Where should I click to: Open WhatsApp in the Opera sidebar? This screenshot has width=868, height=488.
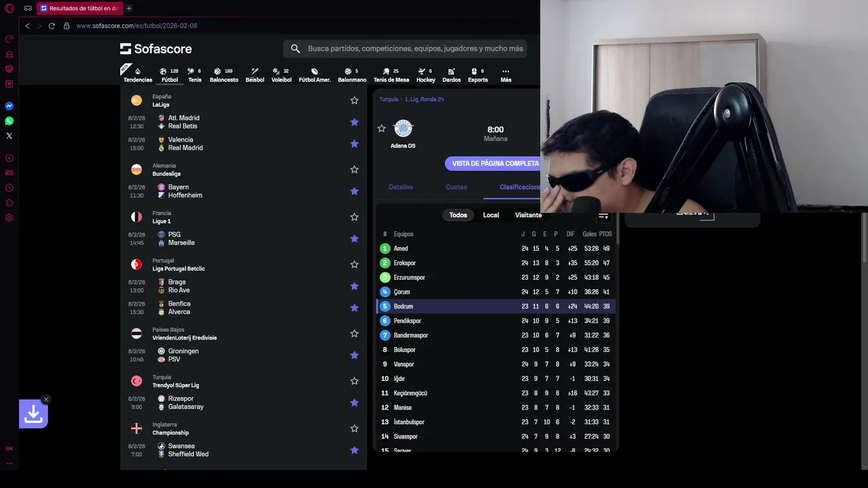point(9,121)
